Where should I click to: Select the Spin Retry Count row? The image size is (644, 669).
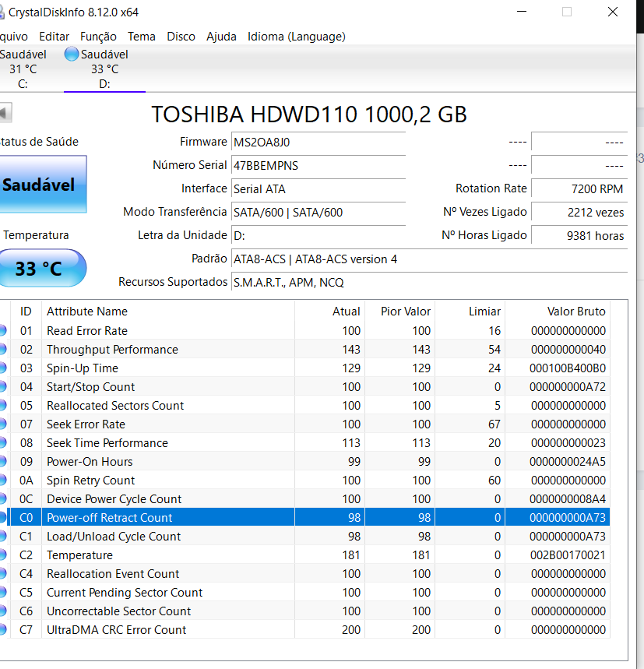tap(305, 481)
